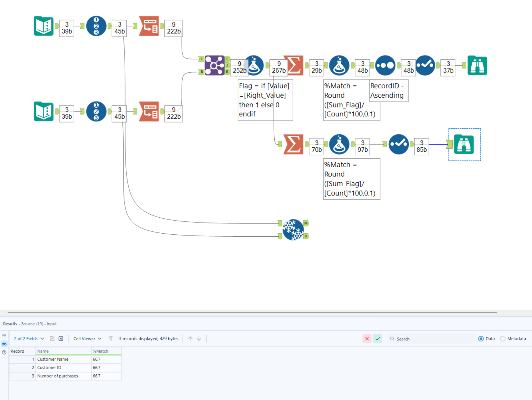Toggle show whitespace paragraph icon
Image resolution: width=532 pixels, height=400 pixels.
[x=111, y=339]
